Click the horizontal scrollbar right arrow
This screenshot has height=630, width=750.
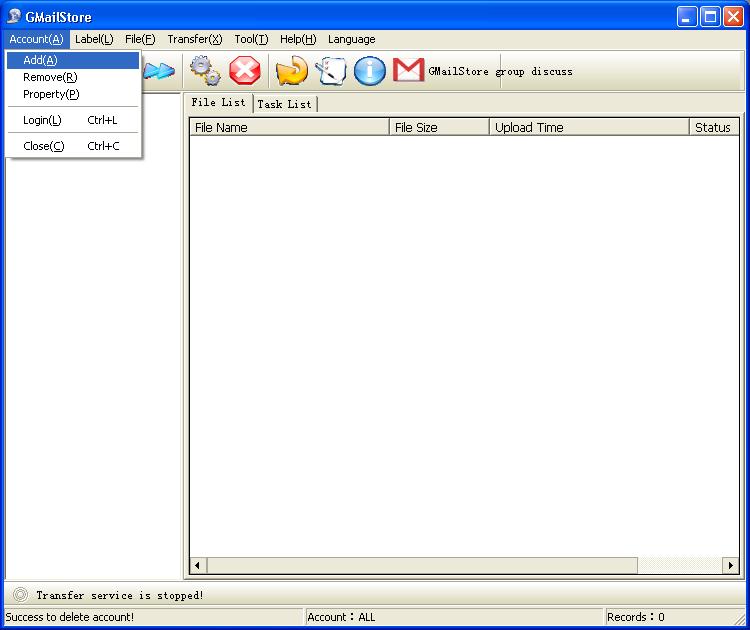point(731,566)
